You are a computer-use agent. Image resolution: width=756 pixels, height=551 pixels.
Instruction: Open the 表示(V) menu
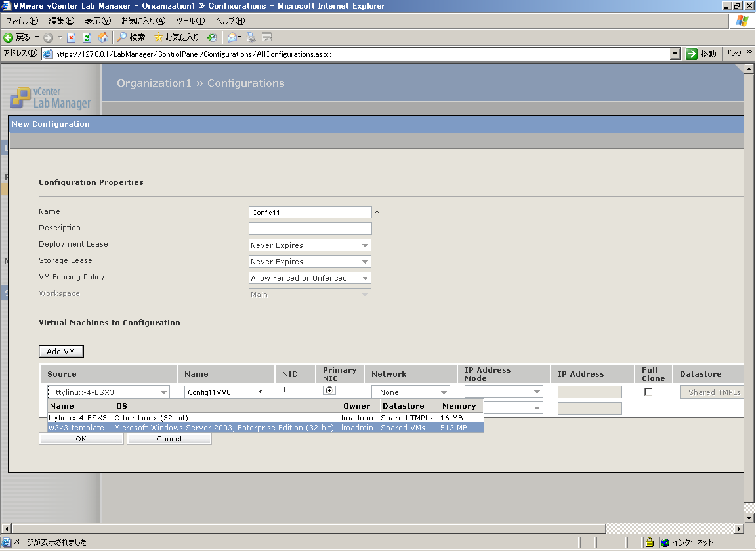click(x=97, y=21)
